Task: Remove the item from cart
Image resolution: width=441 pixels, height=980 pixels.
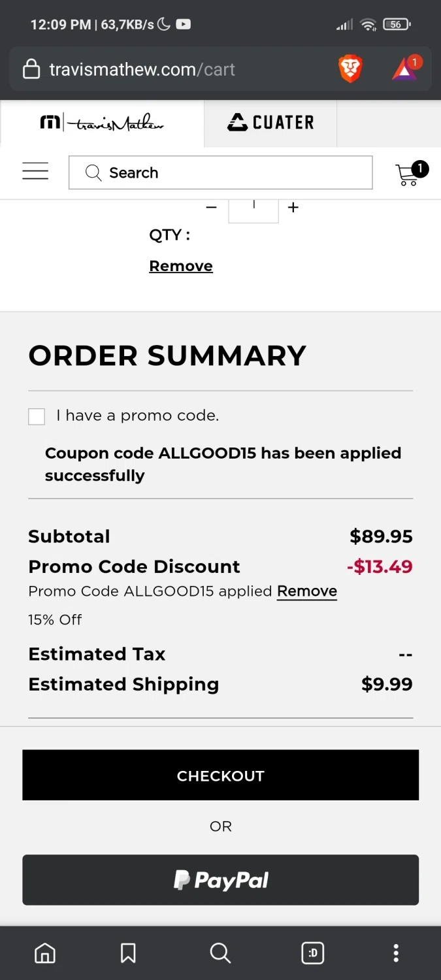Action: pos(181,266)
